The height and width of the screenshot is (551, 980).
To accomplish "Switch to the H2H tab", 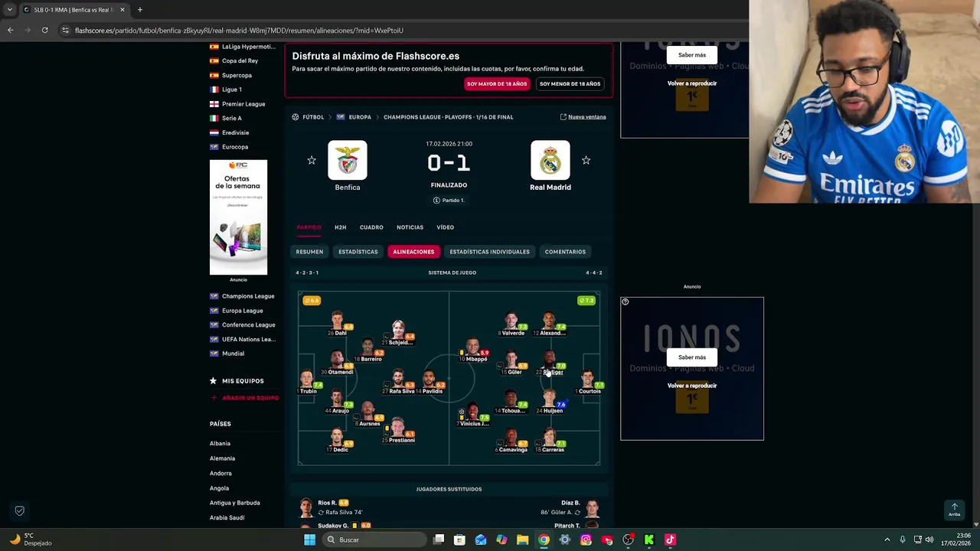I will tap(340, 227).
